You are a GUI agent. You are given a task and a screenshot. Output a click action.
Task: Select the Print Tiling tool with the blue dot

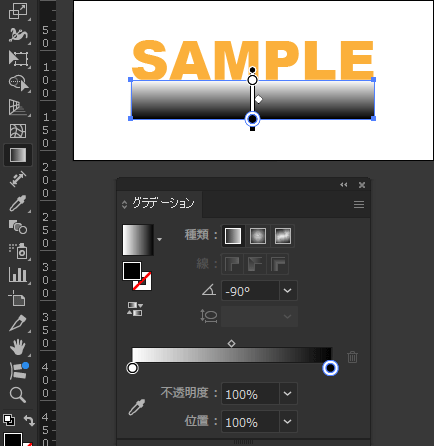point(19,370)
